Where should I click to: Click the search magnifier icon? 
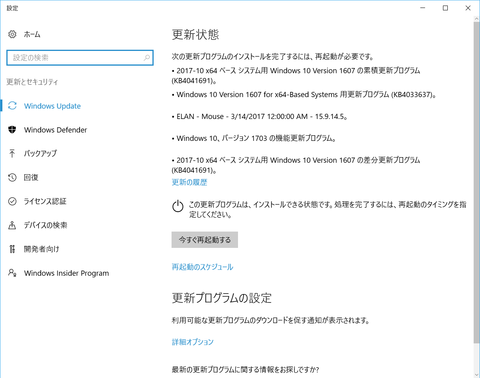(x=147, y=58)
